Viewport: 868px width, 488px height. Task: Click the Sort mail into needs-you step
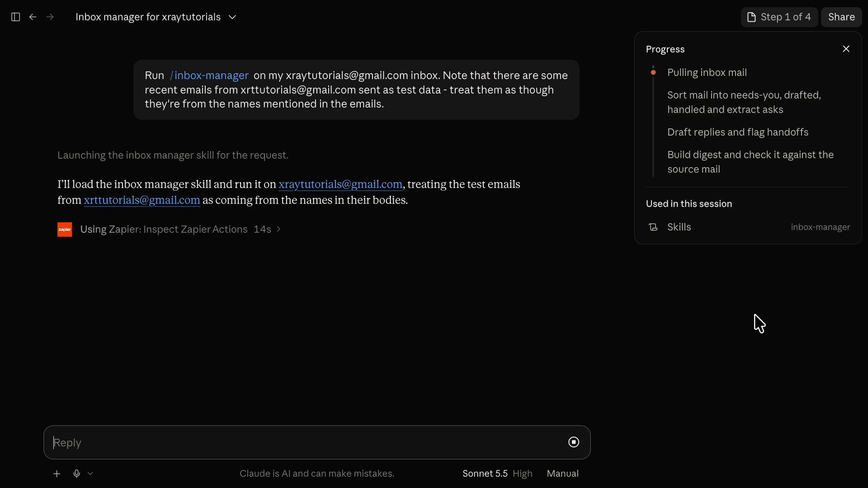[x=744, y=102]
